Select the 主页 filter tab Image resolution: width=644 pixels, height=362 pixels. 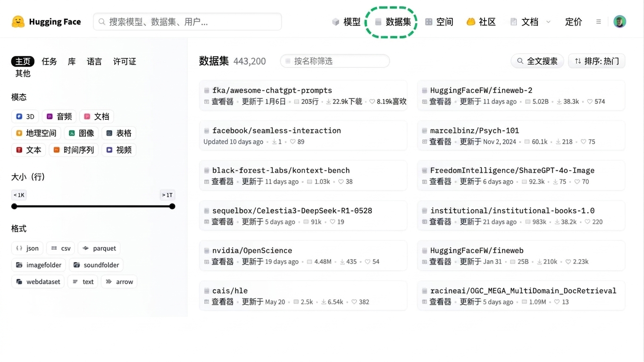(x=23, y=61)
